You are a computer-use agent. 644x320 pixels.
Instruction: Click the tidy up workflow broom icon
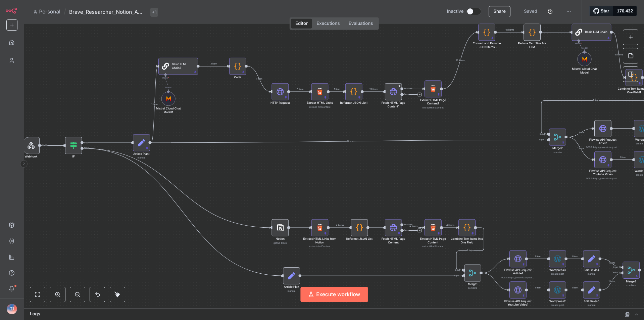pyautogui.click(x=117, y=294)
